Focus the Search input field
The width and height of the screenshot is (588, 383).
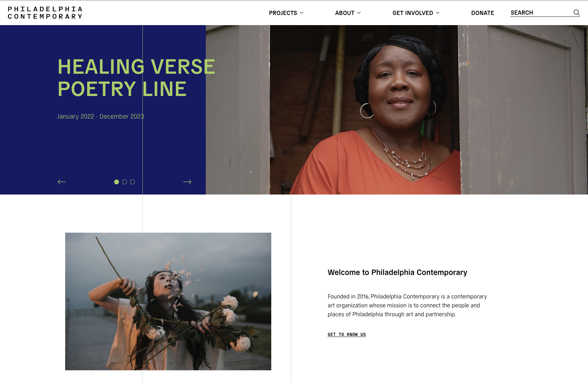pos(541,13)
